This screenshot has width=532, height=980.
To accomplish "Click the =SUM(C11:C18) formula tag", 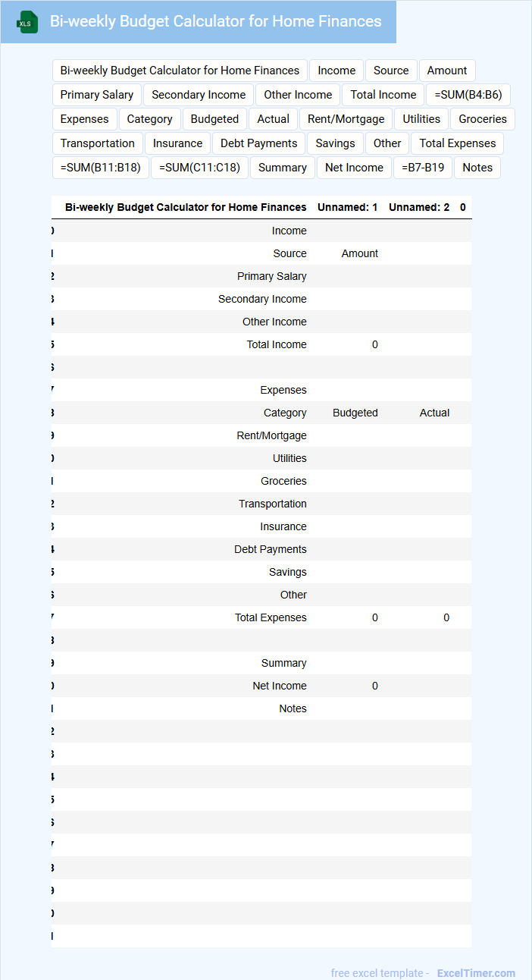I will pyautogui.click(x=199, y=168).
